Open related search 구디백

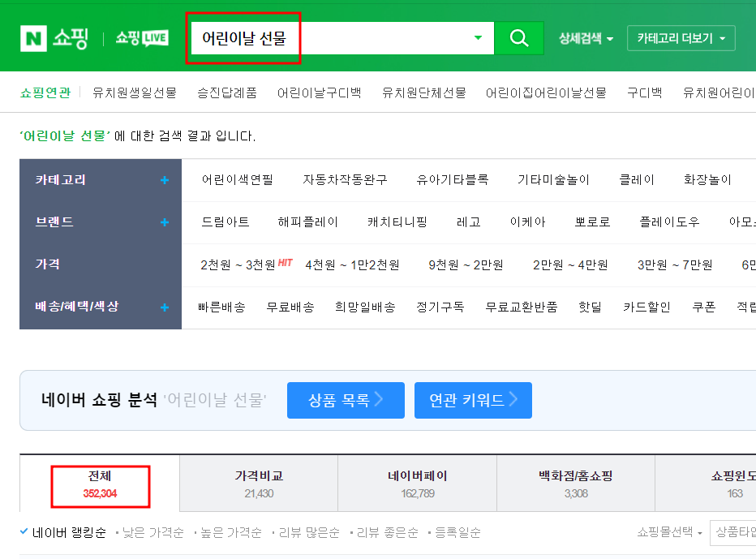pos(645,92)
